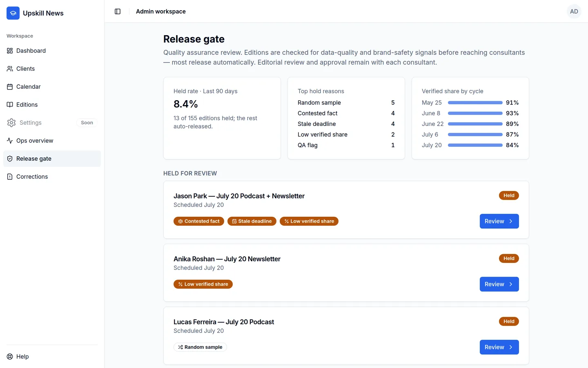Click the Admin workspace breadcrumb
This screenshot has width=588, height=368.
tap(161, 11)
